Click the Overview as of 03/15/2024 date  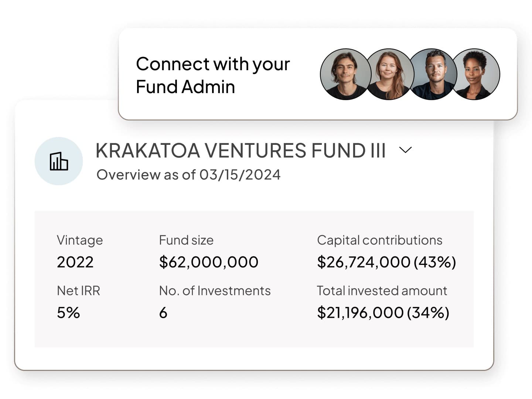point(188,175)
